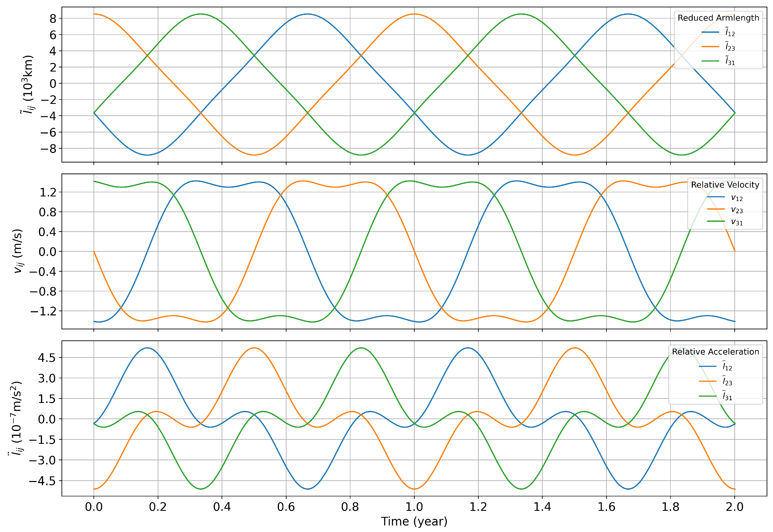Select the v12 legend entry
Viewport: 773px width, 532px height.
pyautogui.click(x=725, y=197)
